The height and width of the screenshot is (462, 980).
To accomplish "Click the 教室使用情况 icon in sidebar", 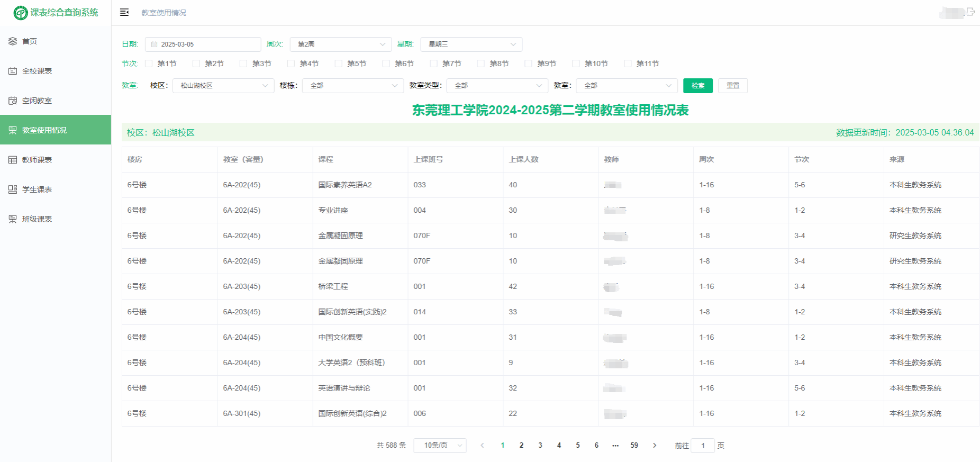I will 13,130.
